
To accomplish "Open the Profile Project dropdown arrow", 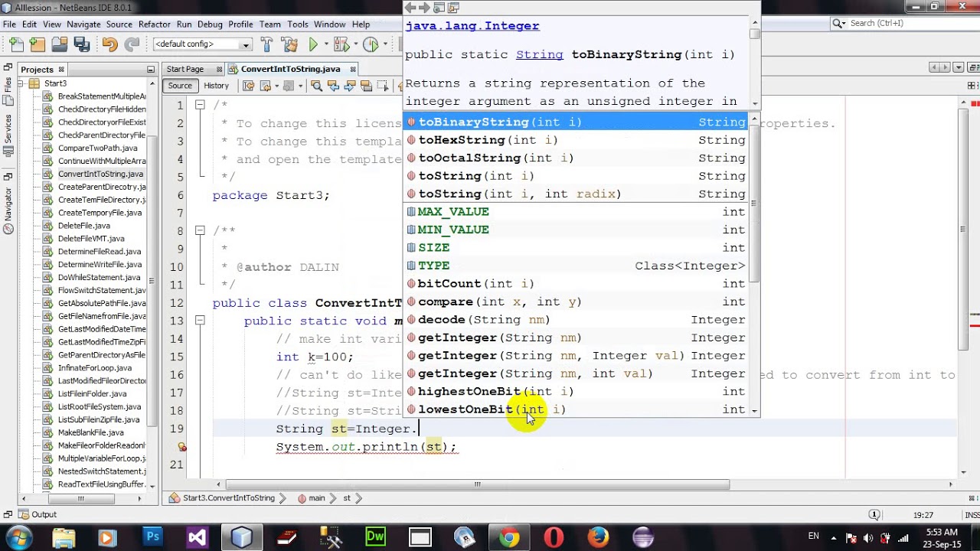I will (384, 44).
